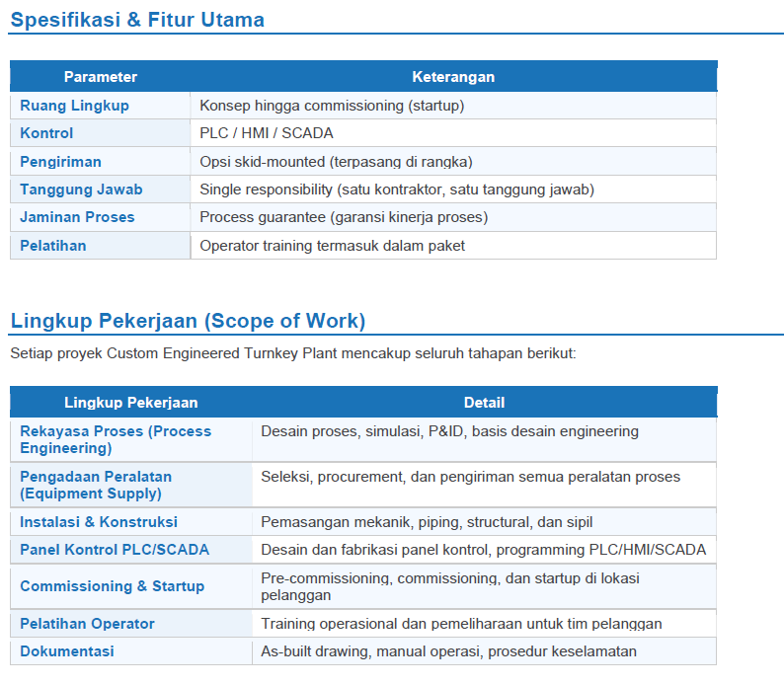Click 'Opsi skid-mounted (terpasang di rangka)' cell
Image resolution: width=784 pixels, height=685 pixels.
(x=453, y=162)
